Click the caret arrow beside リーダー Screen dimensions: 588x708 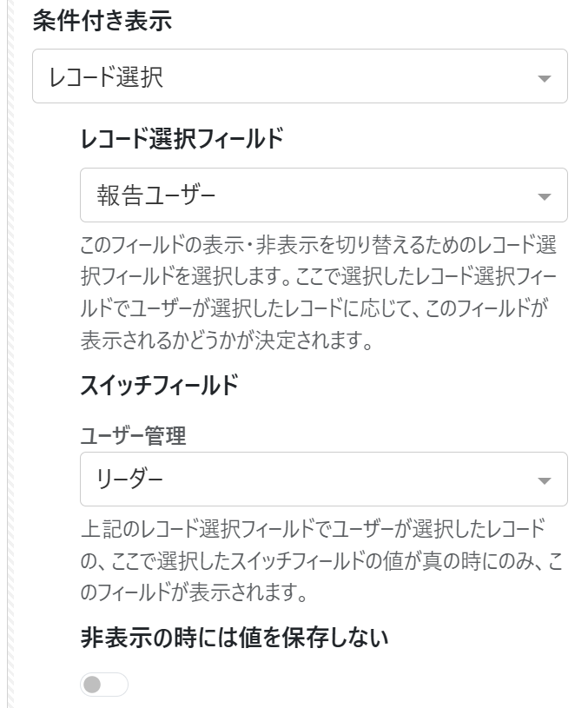click(x=545, y=480)
